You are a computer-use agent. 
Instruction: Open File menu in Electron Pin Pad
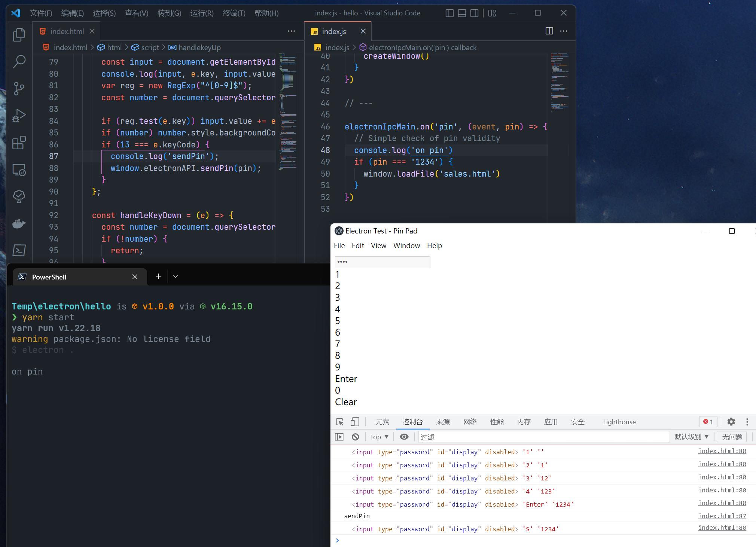point(339,246)
